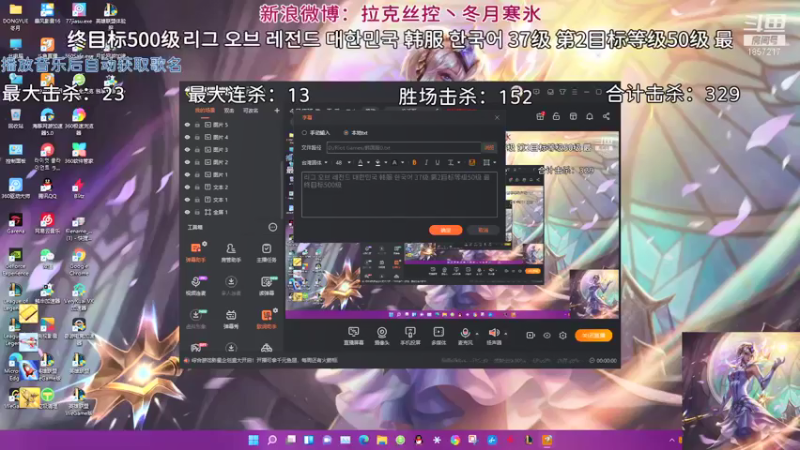
Task: Hide the 全屏 1 fullscreen source
Action: coord(187,212)
